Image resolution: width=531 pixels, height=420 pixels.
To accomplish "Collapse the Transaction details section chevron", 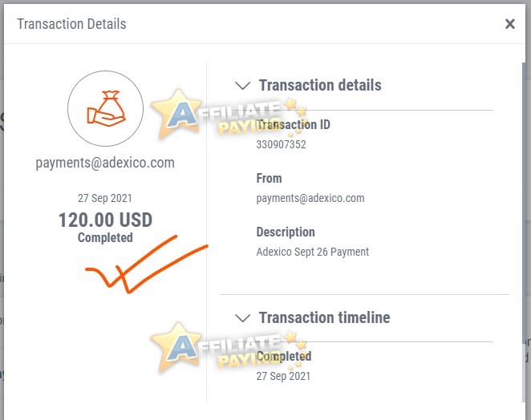I will (x=242, y=85).
